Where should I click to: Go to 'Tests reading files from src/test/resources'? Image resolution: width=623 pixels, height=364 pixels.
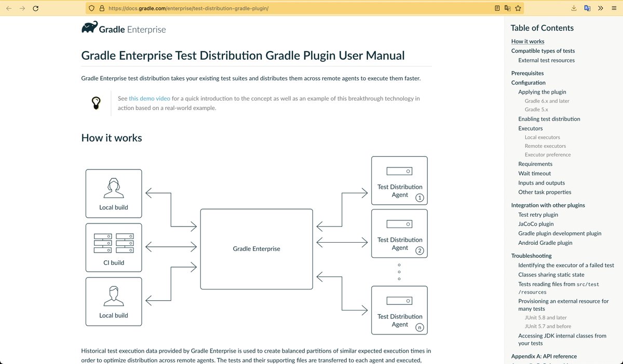[x=559, y=288]
